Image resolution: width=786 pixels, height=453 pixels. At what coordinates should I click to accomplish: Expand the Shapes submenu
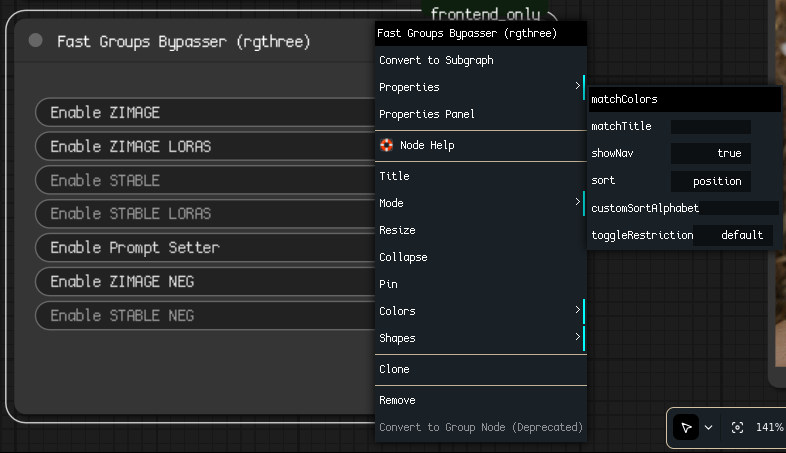[x=478, y=338]
